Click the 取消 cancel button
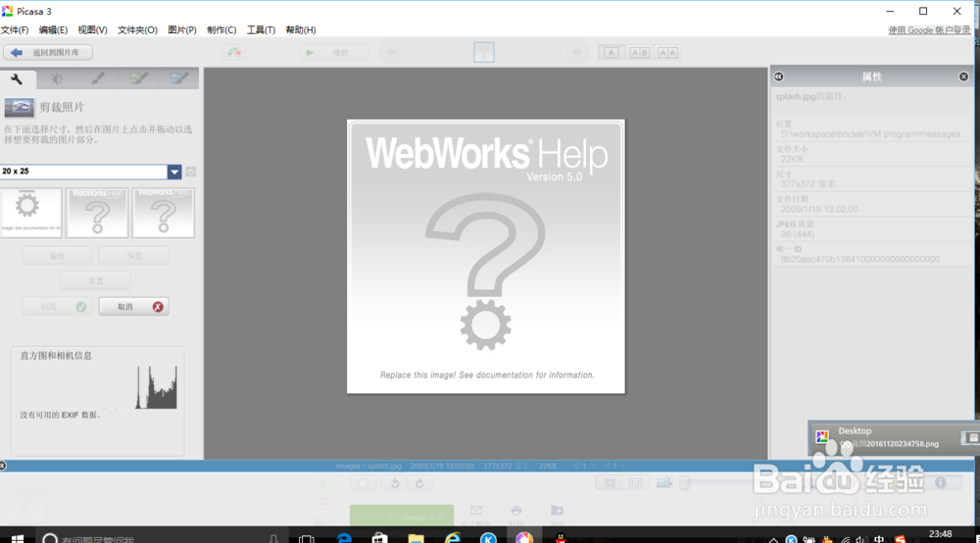 tap(133, 307)
